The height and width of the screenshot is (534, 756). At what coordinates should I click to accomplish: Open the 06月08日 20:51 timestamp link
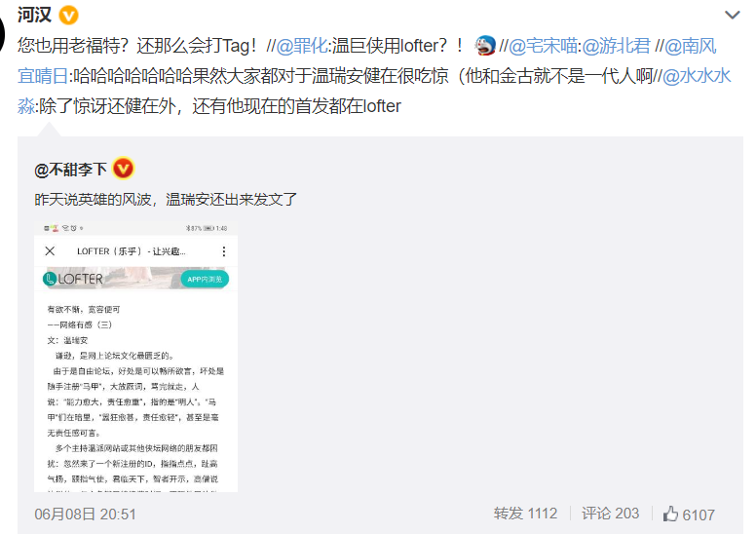[85, 515]
